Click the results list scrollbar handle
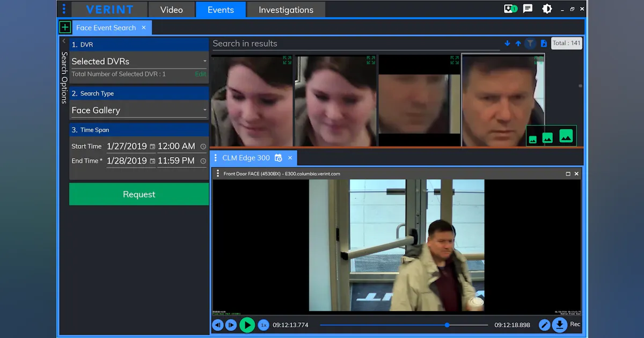 580,86
